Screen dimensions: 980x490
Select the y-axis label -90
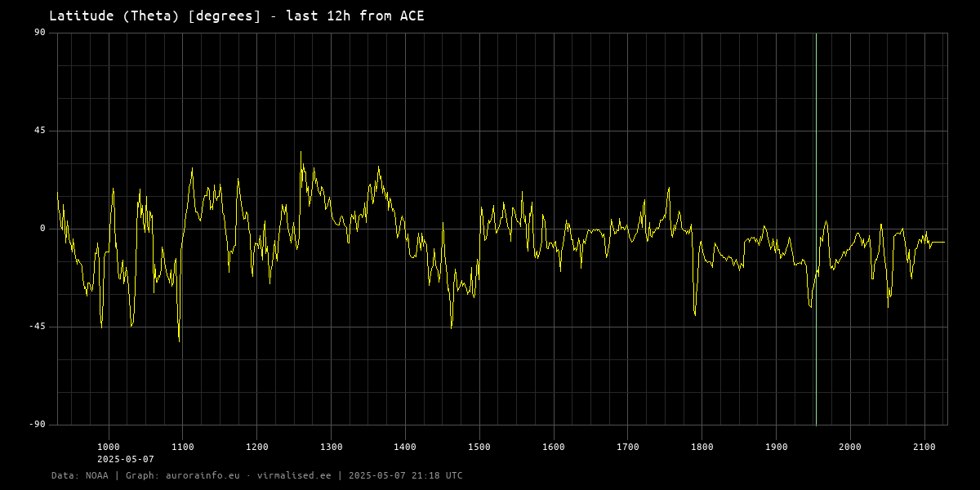click(x=38, y=425)
